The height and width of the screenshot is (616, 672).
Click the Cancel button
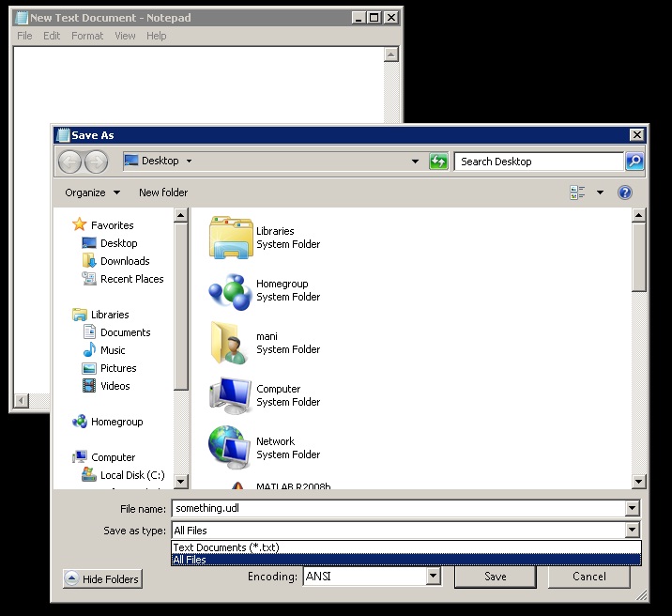tap(588, 577)
